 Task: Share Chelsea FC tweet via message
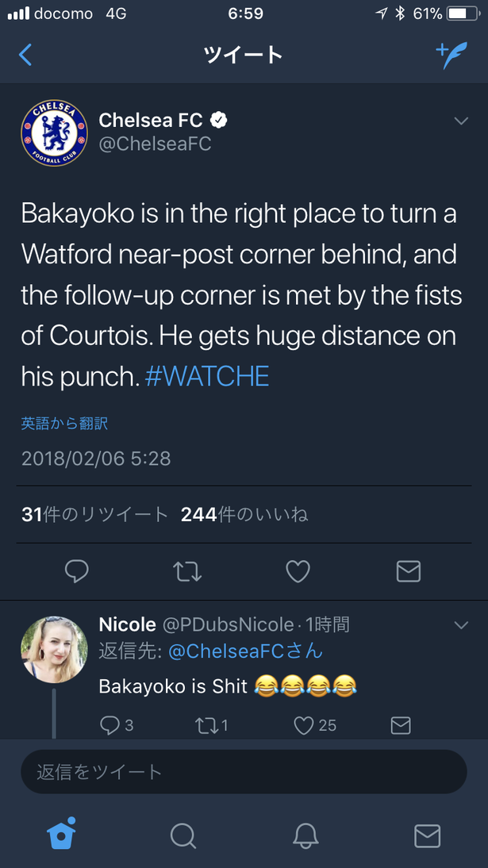(x=409, y=571)
